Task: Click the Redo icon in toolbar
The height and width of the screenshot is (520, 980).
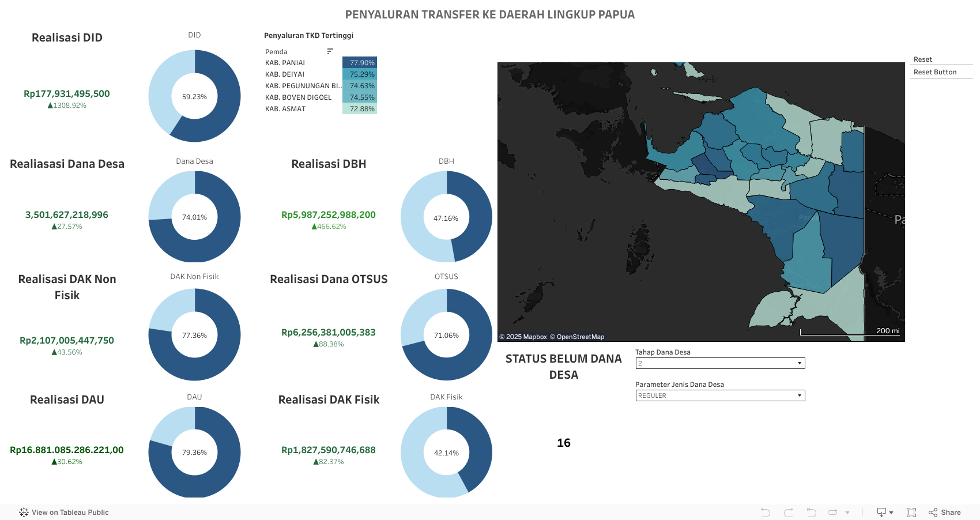Action: [788, 513]
